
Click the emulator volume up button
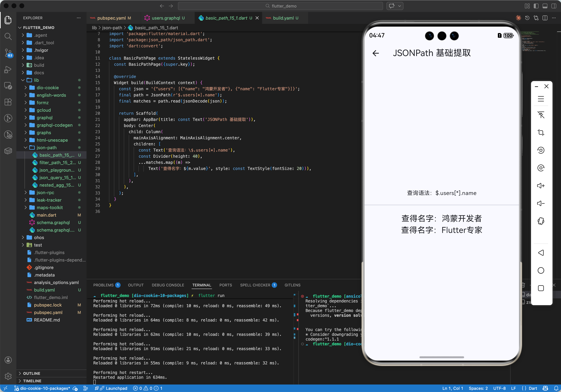point(541,186)
